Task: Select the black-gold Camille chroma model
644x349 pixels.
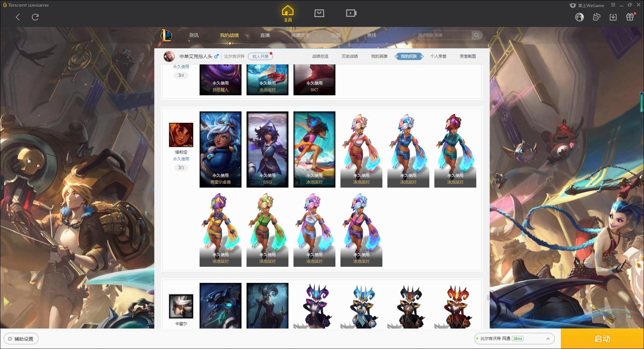Action: 408,306
